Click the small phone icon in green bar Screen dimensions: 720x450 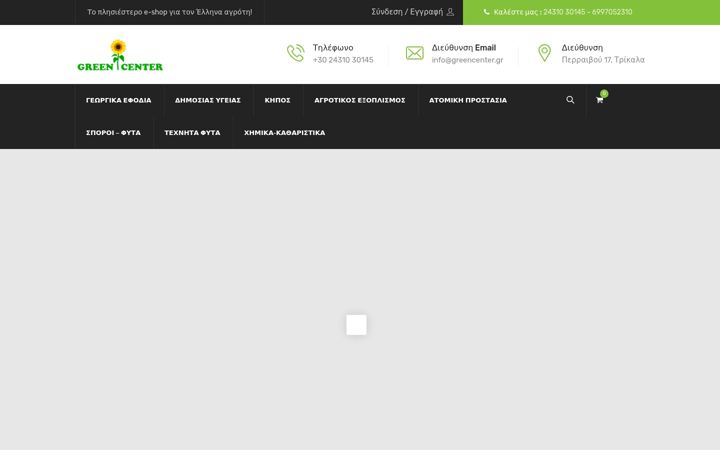[x=486, y=12]
